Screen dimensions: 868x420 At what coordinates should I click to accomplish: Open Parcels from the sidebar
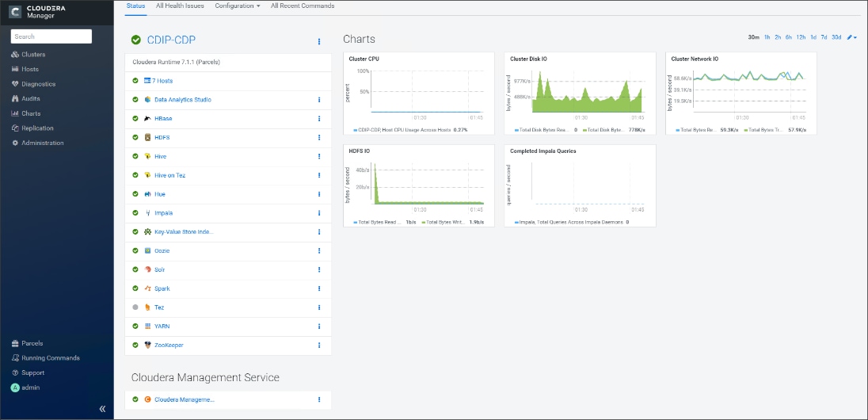click(27, 343)
